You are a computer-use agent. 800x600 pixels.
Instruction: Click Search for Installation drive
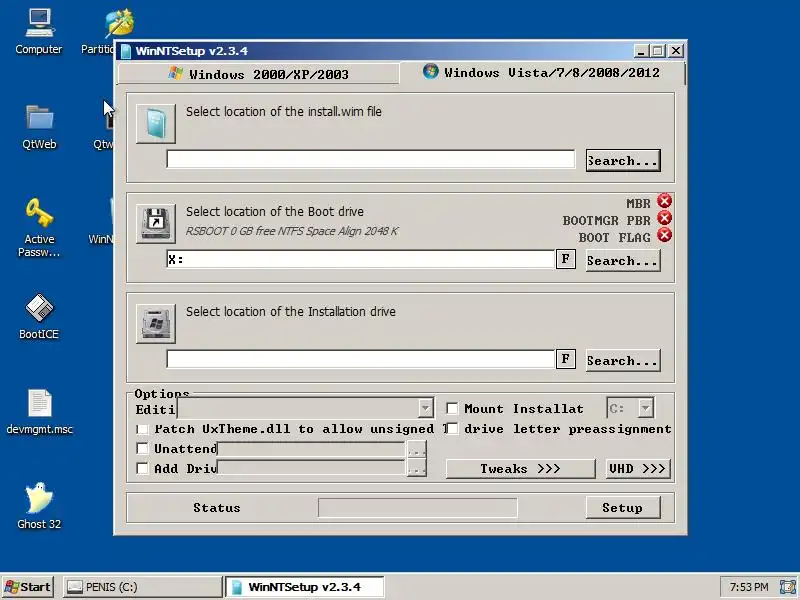click(623, 361)
